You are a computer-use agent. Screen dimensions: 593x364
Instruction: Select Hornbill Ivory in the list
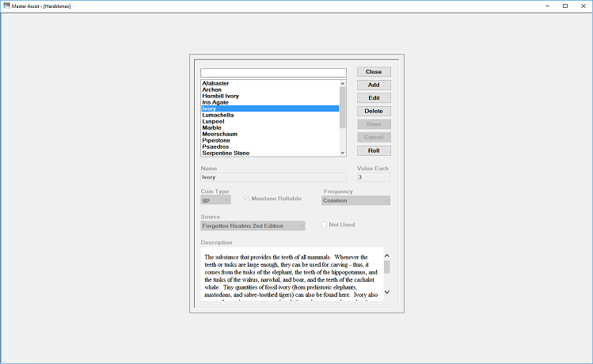(271, 96)
